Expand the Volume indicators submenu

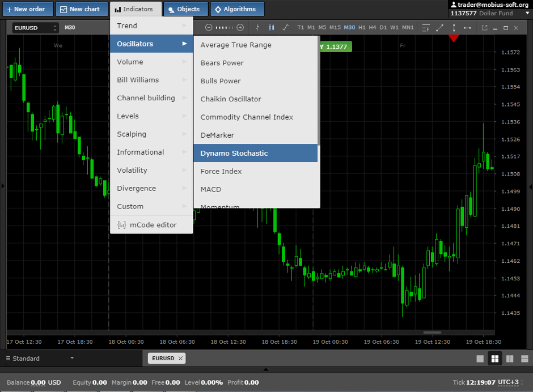(x=151, y=62)
